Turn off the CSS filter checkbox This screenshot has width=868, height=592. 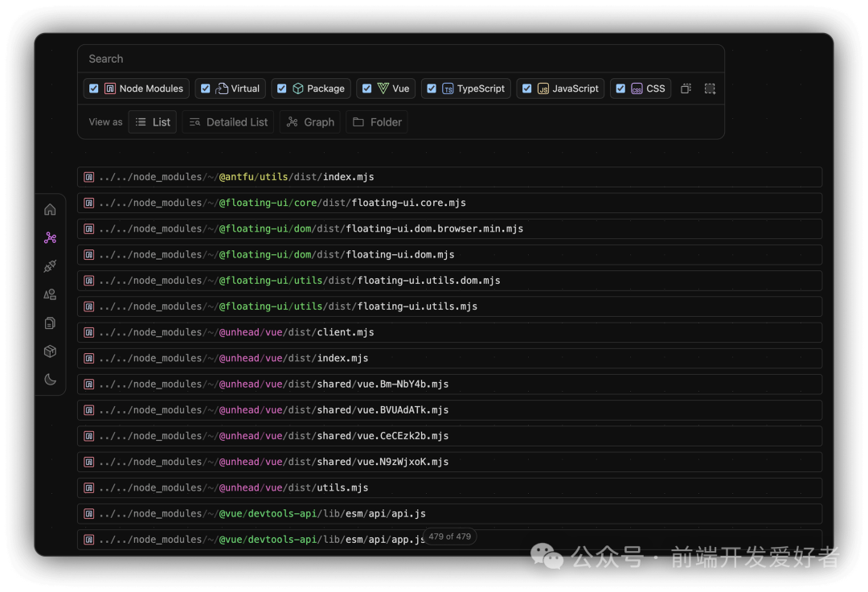pyautogui.click(x=620, y=88)
